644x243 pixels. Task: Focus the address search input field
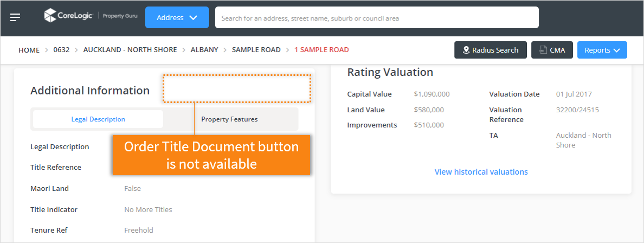pyautogui.click(x=377, y=18)
